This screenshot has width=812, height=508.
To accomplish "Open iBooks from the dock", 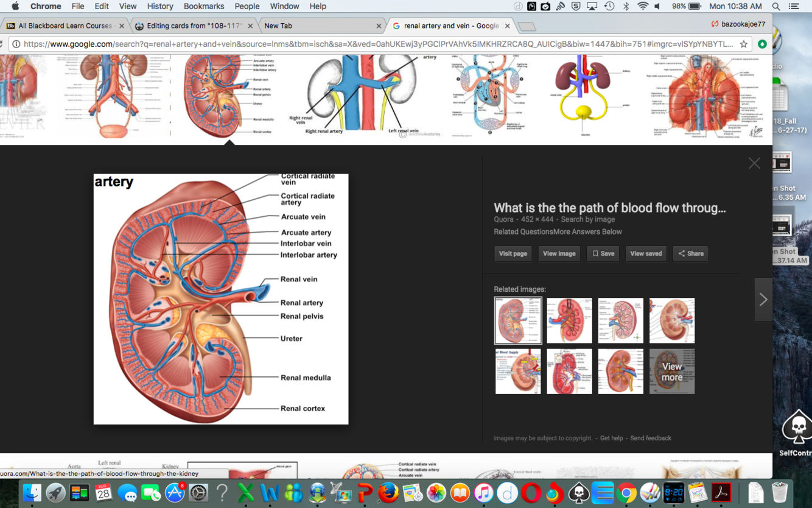I will coord(460,492).
